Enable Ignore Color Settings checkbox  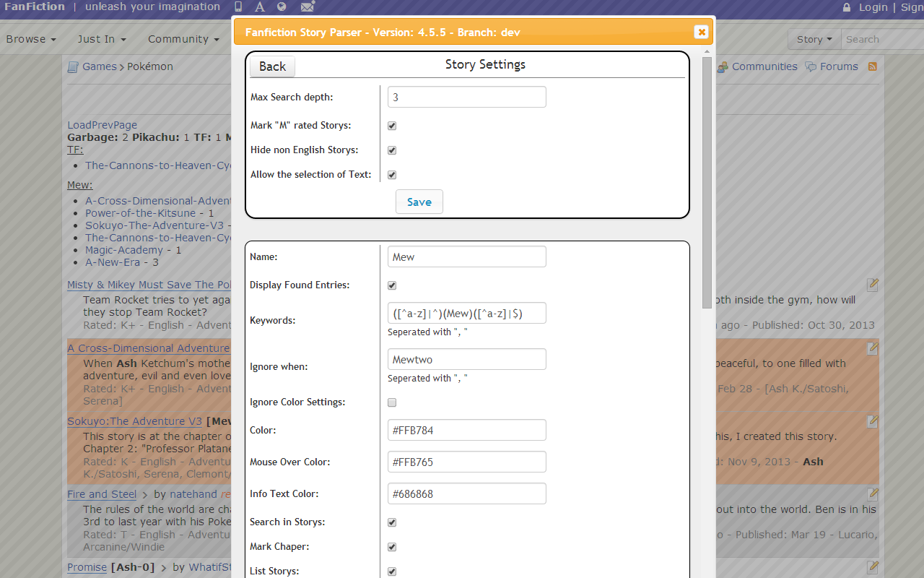coord(392,402)
